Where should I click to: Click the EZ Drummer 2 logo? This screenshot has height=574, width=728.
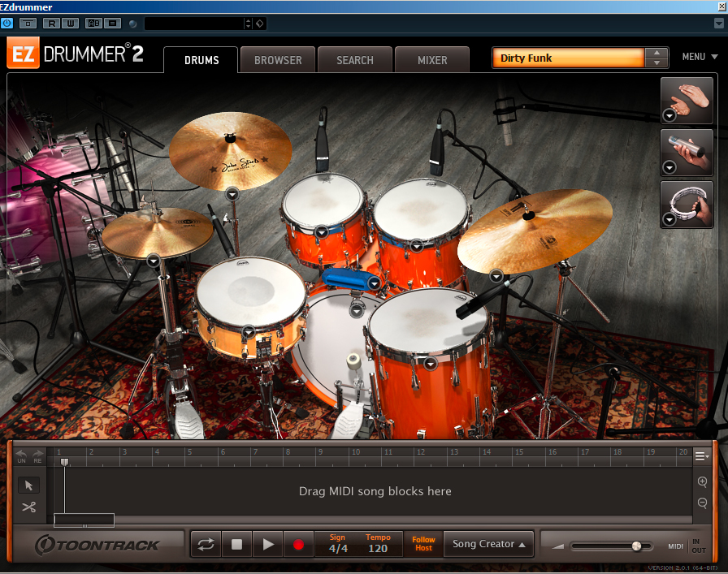pyautogui.click(x=76, y=54)
